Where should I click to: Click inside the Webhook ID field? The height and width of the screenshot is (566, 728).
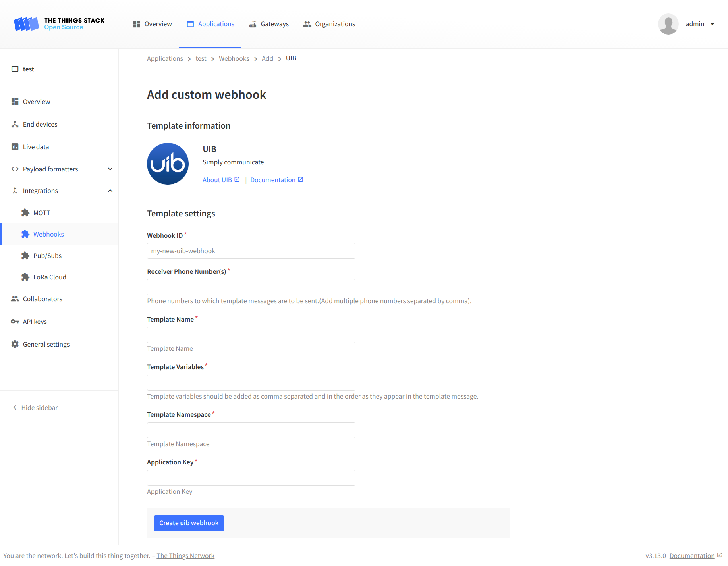tap(251, 251)
